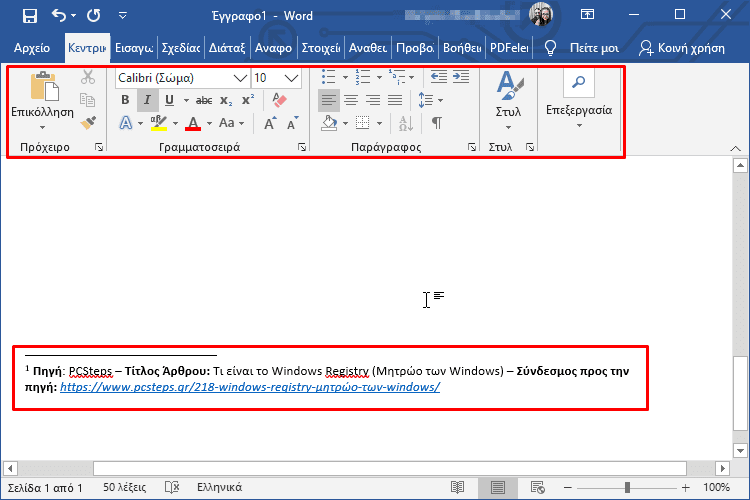Expand the underline style arrow
This screenshot has width=750, height=500.
[x=186, y=100]
